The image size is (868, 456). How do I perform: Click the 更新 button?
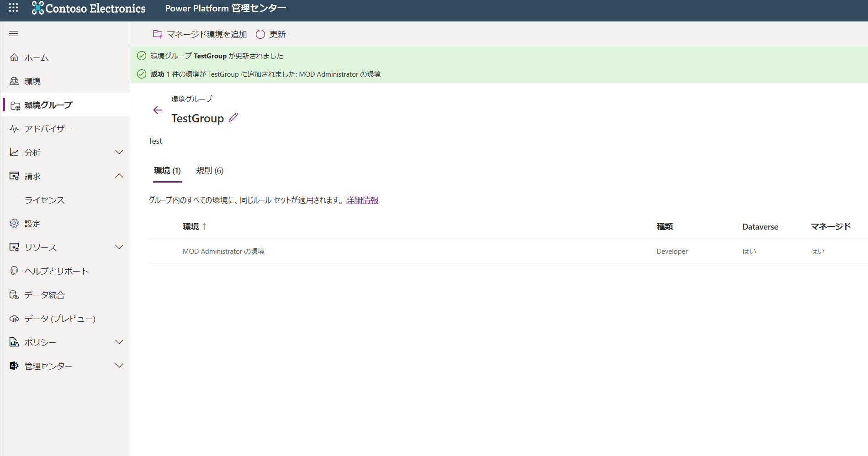tap(270, 34)
